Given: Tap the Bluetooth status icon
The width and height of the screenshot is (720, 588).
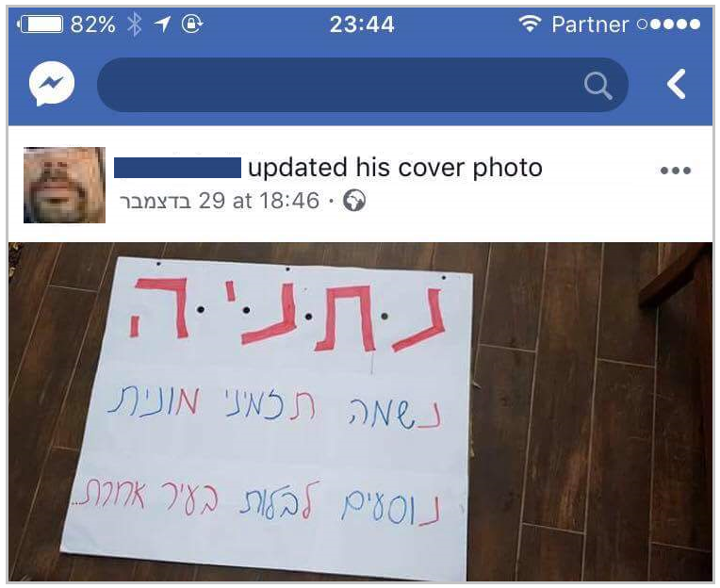Looking at the screenshot, I should click(x=134, y=24).
